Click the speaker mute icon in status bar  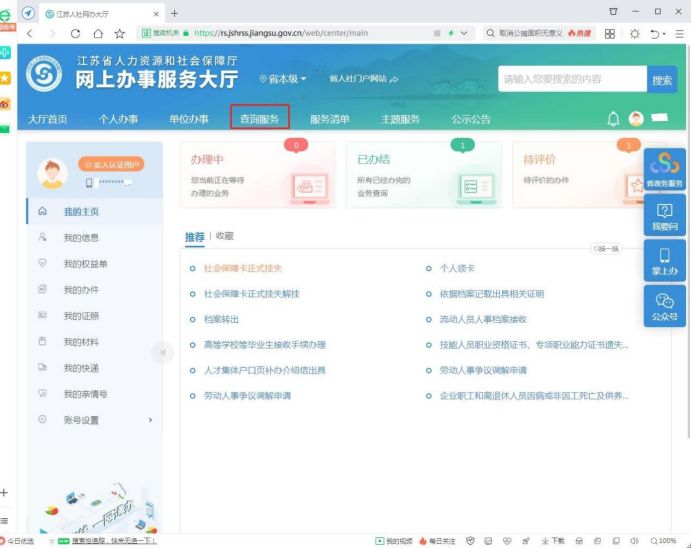(x=635, y=541)
